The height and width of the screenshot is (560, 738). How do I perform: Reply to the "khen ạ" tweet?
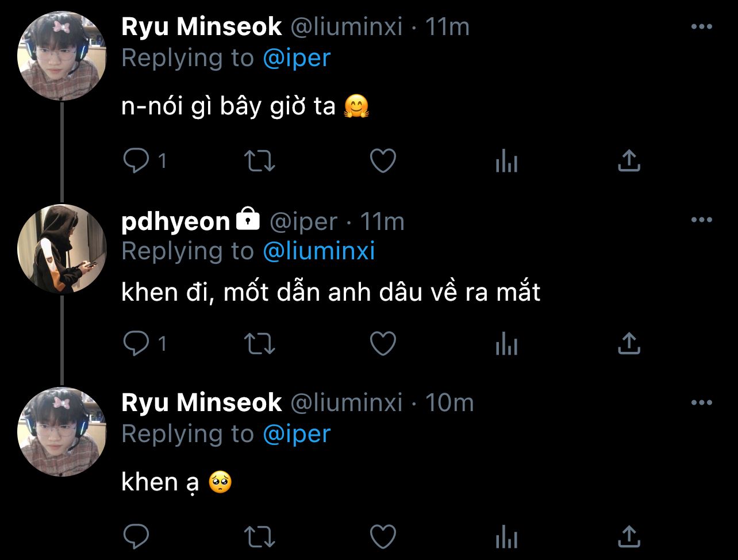(x=136, y=536)
